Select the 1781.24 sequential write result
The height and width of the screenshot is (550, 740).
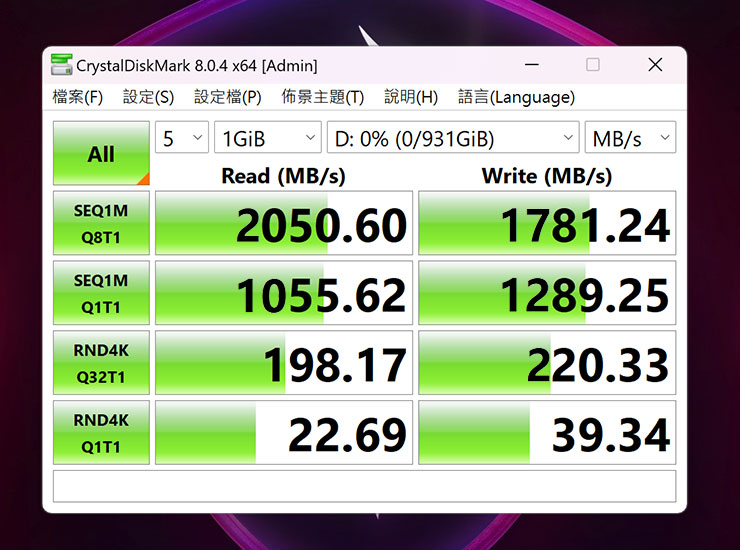(547, 223)
